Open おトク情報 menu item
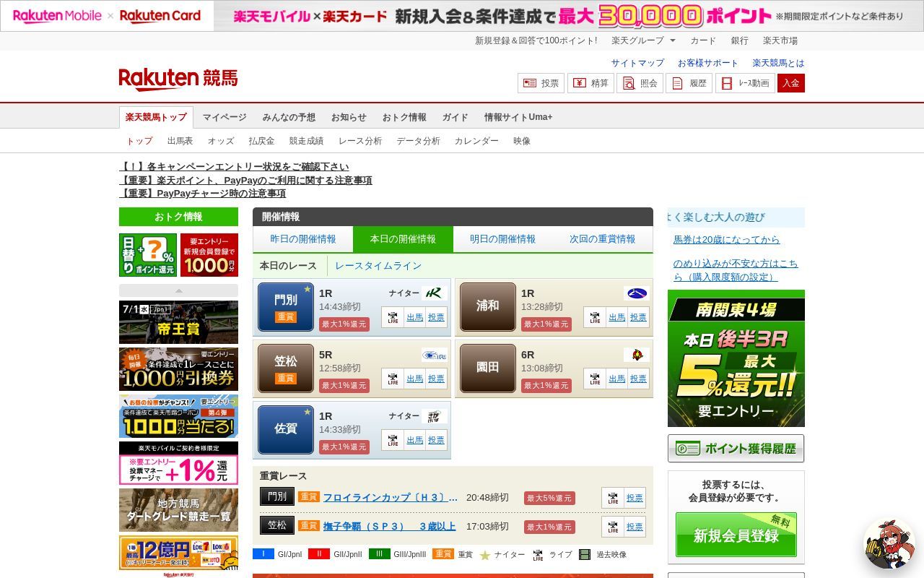The width and height of the screenshot is (924, 578). tap(404, 117)
